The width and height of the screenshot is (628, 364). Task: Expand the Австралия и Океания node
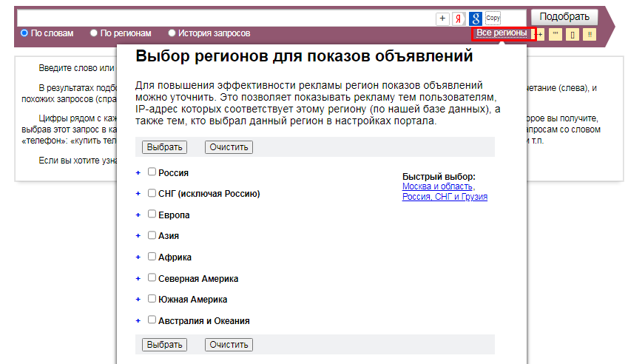point(138,321)
